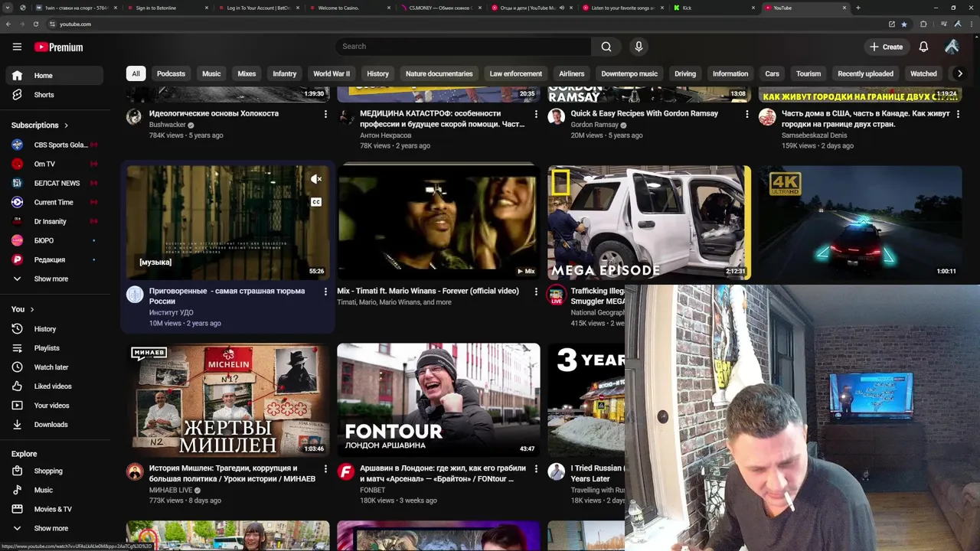Click into the YouTube search field
Image resolution: width=980 pixels, height=551 pixels.
point(463,47)
